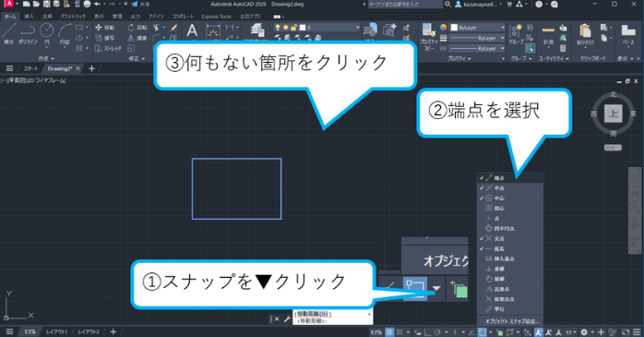644x337 pixels.
Task: Expand the 修正 modify panel
Action: coord(137,58)
